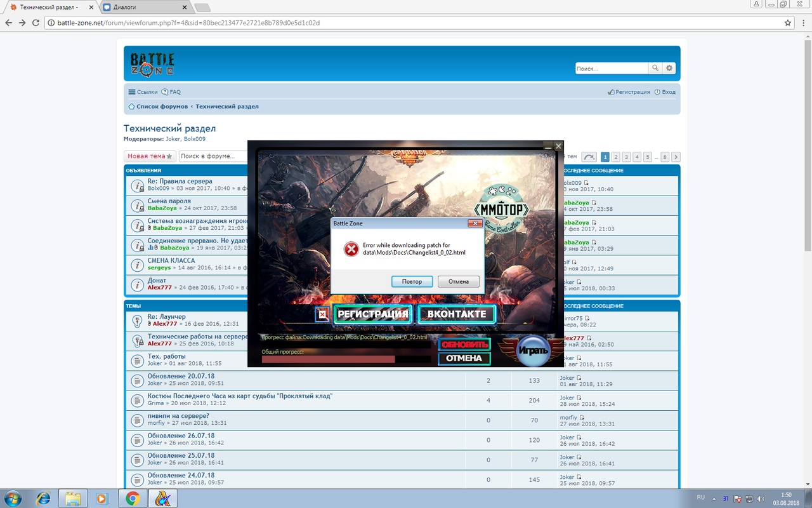Click the jump-to-page arrow icon
Viewport: 812px width, 508px height.
589,157
